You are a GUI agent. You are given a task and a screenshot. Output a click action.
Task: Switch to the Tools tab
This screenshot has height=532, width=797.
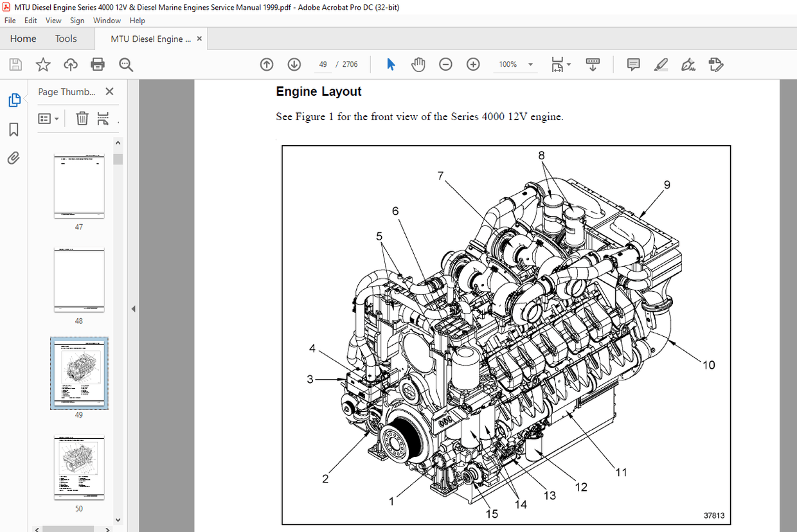(x=66, y=39)
